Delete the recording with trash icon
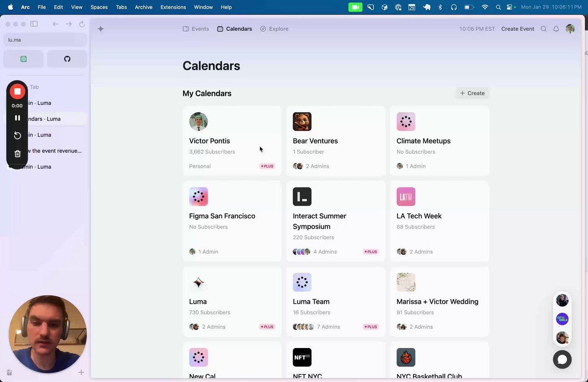 [17, 154]
